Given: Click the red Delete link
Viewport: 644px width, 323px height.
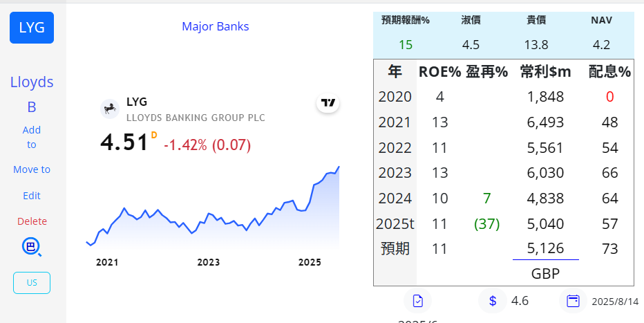Looking at the screenshot, I should coord(32,221).
